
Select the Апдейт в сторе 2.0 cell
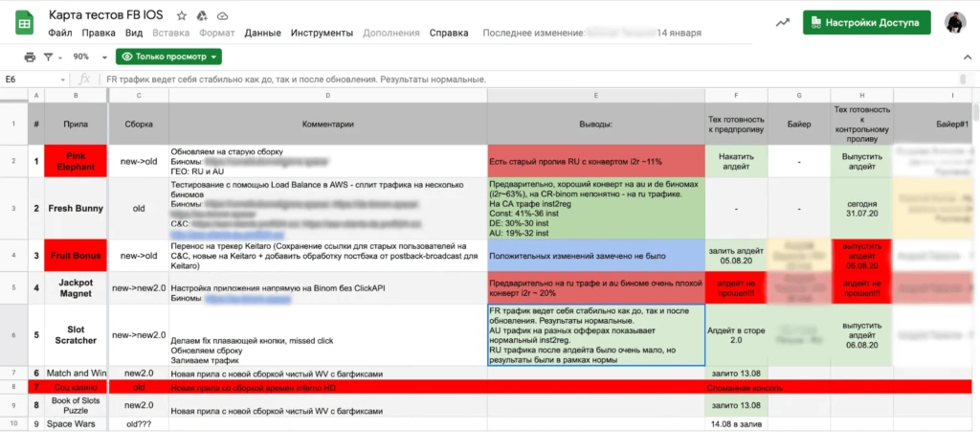736,335
